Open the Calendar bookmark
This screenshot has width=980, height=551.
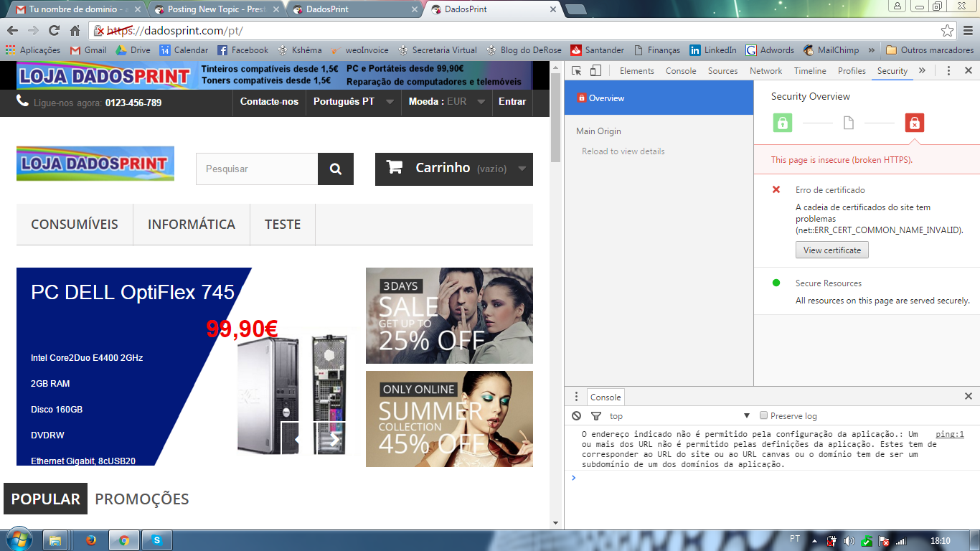(184, 50)
